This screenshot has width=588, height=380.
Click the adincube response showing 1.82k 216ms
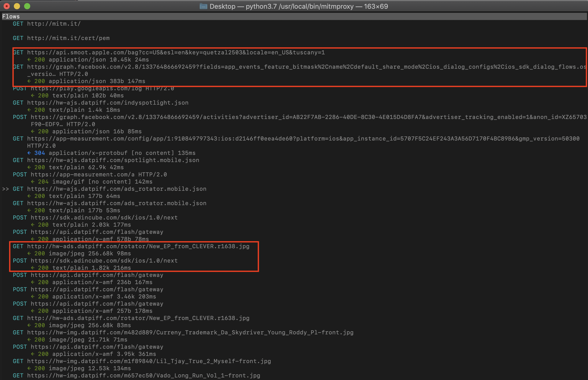click(x=81, y=268)
